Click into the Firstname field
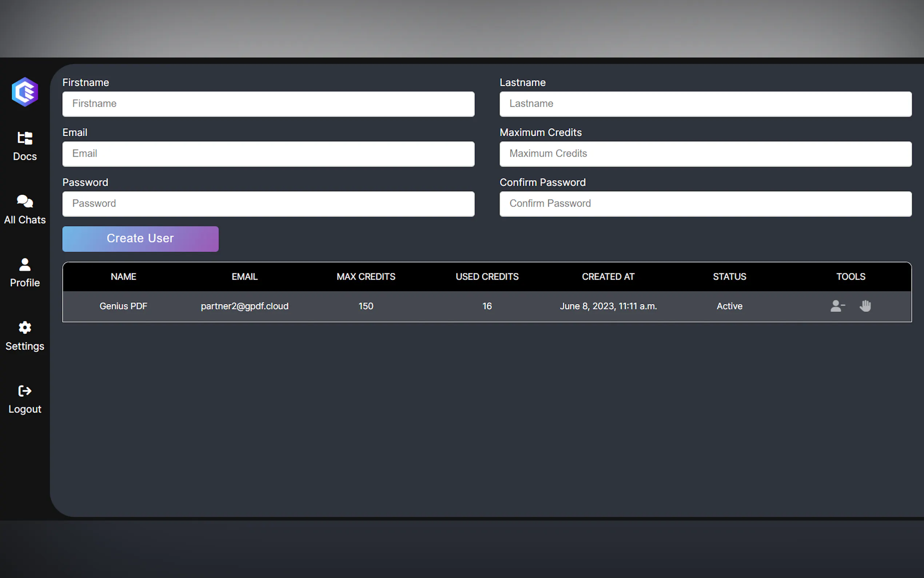 click(268, 104)
